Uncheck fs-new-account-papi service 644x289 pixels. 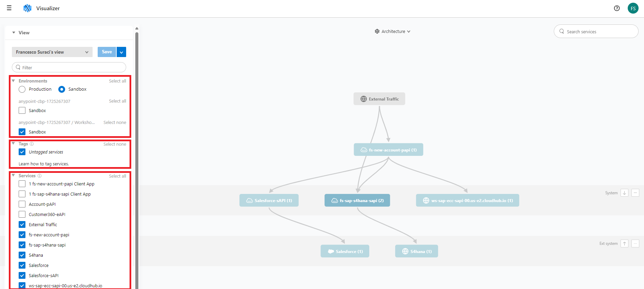click(22, 235)
